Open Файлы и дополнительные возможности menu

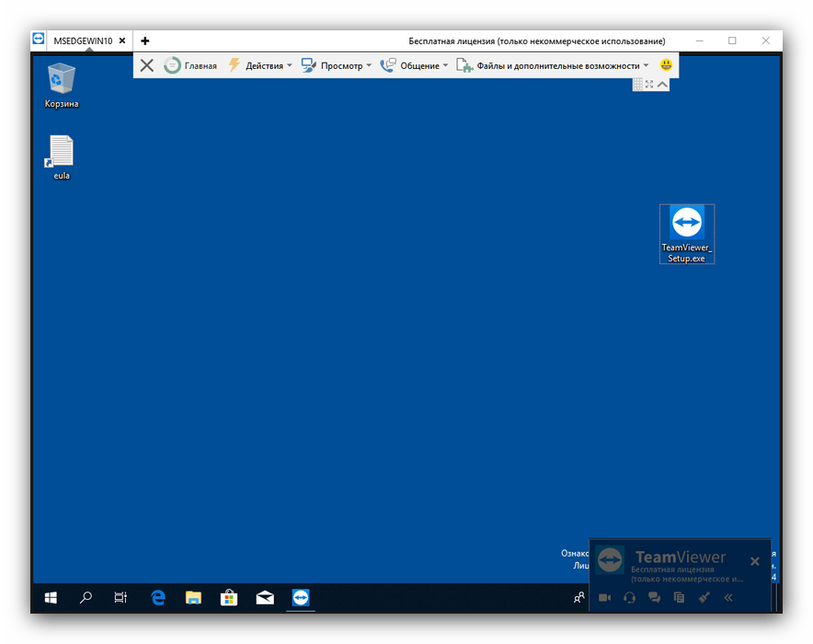coord(553,66)
